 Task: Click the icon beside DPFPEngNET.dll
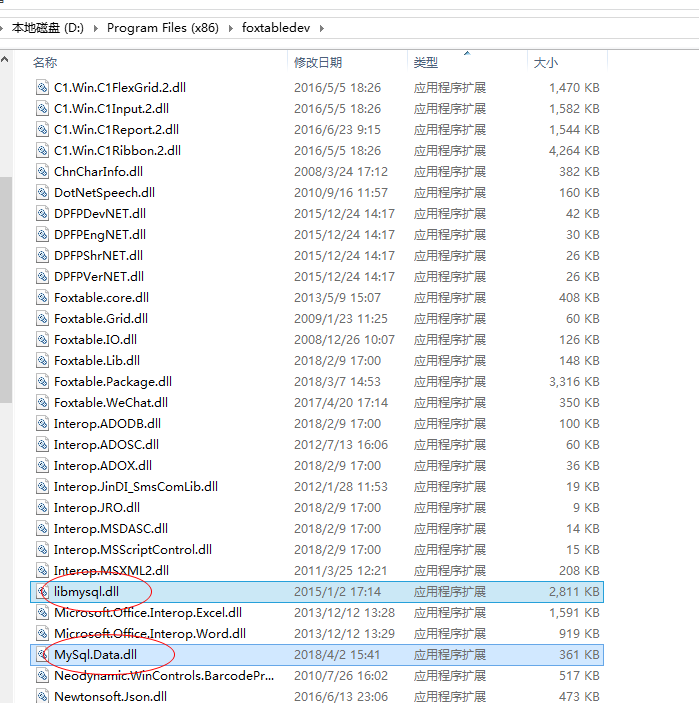point(42,234)
